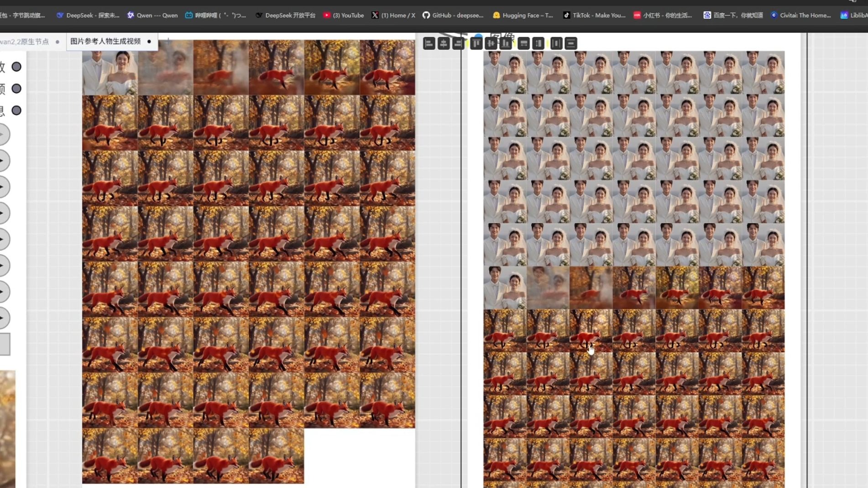This screenshot has width=868, height=488.
Task: Distribute selected nodes vertically
Action: click(x=571, y=43)
